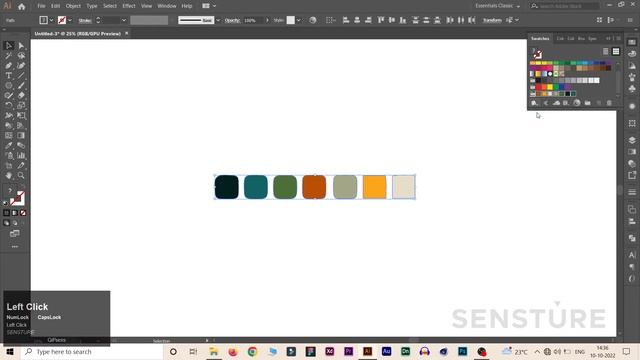Open Fill color dropdown in control bar
The height and width of the screenshot is (360, 640).
pos(51,20)
